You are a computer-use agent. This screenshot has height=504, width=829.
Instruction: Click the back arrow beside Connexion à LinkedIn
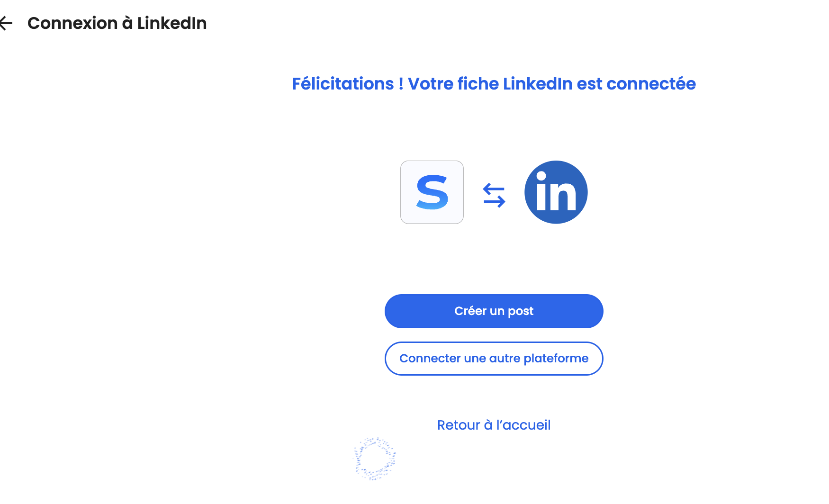click(x=6, y=23)
